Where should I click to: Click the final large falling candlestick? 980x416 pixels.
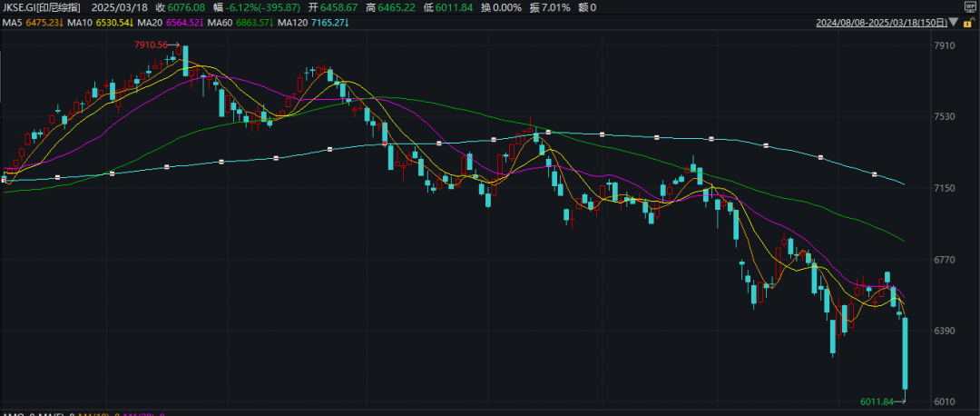tap(905, 354)
